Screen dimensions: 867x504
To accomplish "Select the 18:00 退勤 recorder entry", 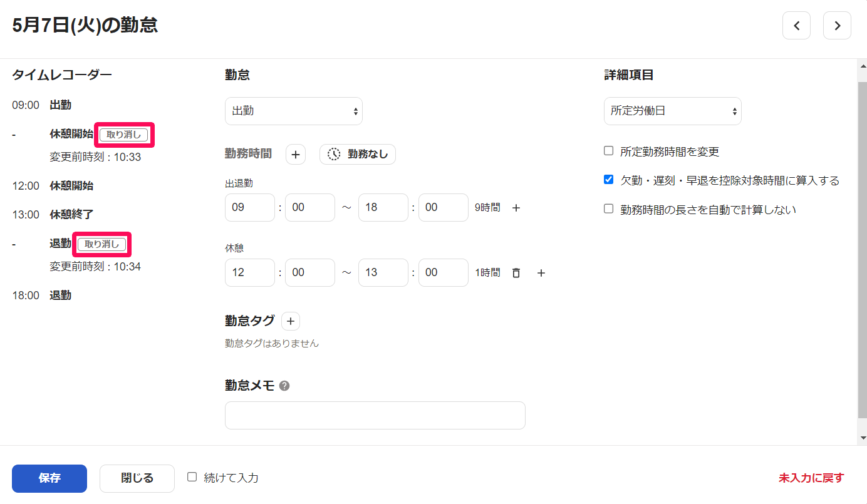I will 42,296.
